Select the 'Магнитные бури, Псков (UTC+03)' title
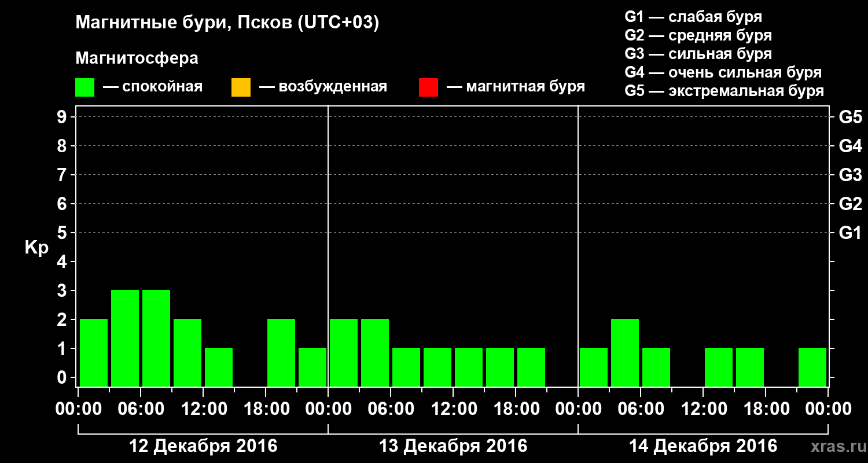This screenshot has height=463, width=868. click(x=227, y=23)
